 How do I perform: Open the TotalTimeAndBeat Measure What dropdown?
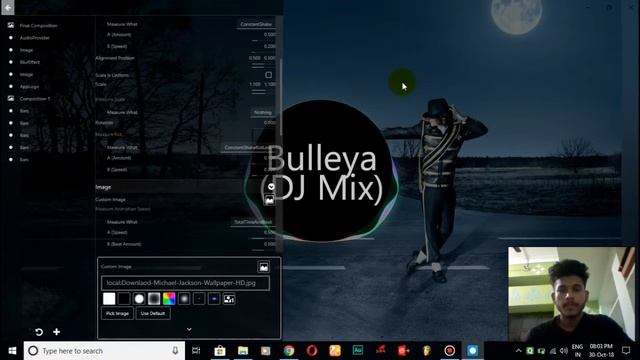[x=253, y=222]
